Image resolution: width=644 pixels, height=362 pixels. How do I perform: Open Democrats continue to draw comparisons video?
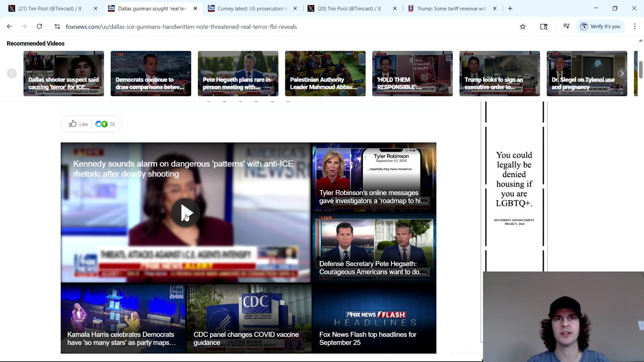pos(151,73)
